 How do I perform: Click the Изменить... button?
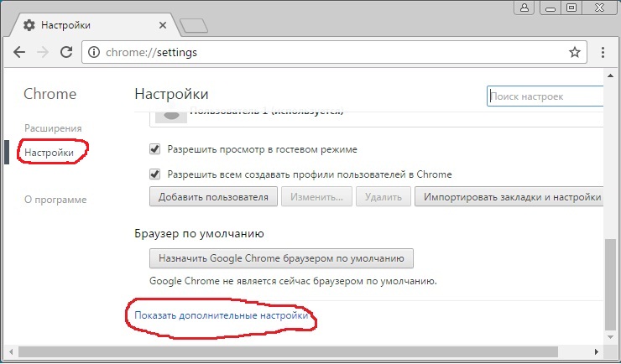316,197
